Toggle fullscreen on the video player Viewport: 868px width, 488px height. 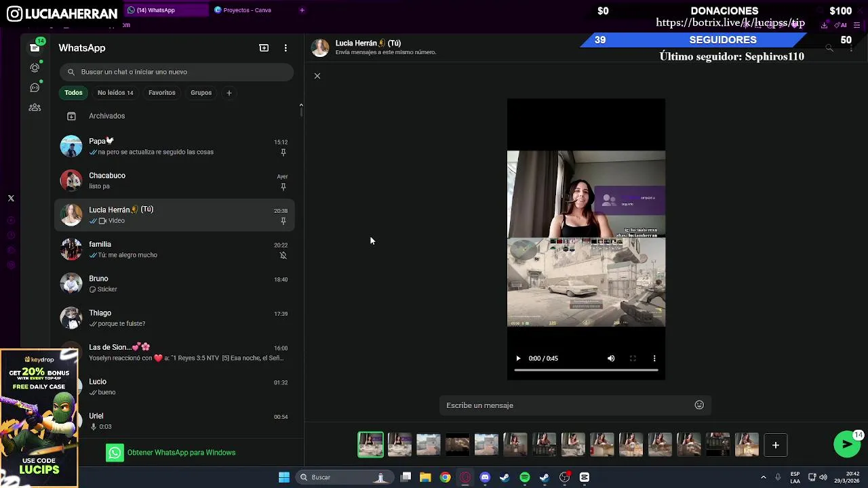point(633,359)
